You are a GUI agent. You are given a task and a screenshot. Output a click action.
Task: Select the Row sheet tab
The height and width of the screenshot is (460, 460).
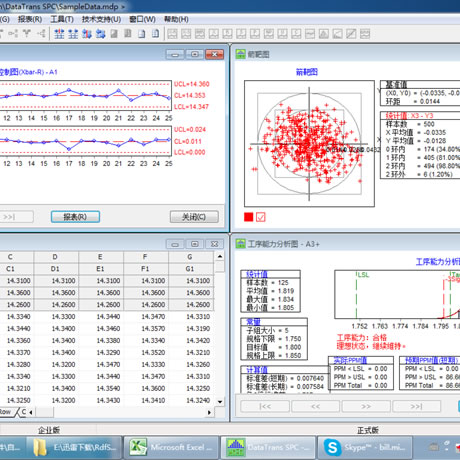point(6,412)
